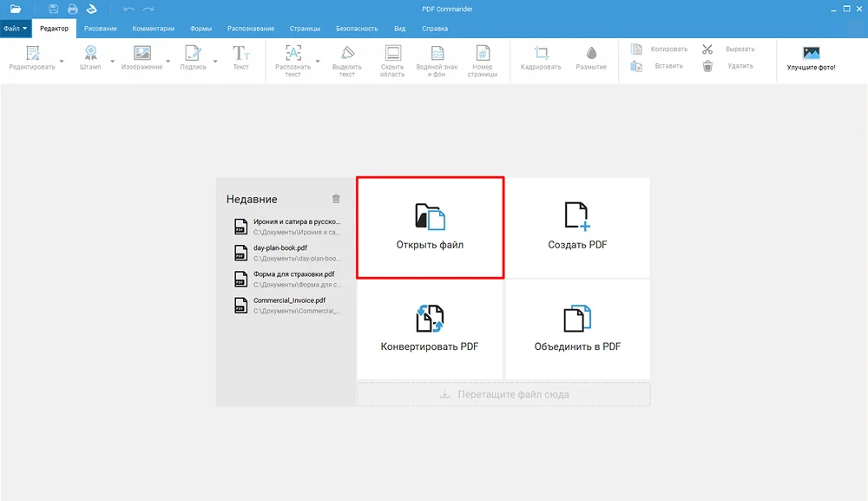This screenshot has height=501, width=868.
Task: Switch to the Вид tab
Action: pos(399,29)
